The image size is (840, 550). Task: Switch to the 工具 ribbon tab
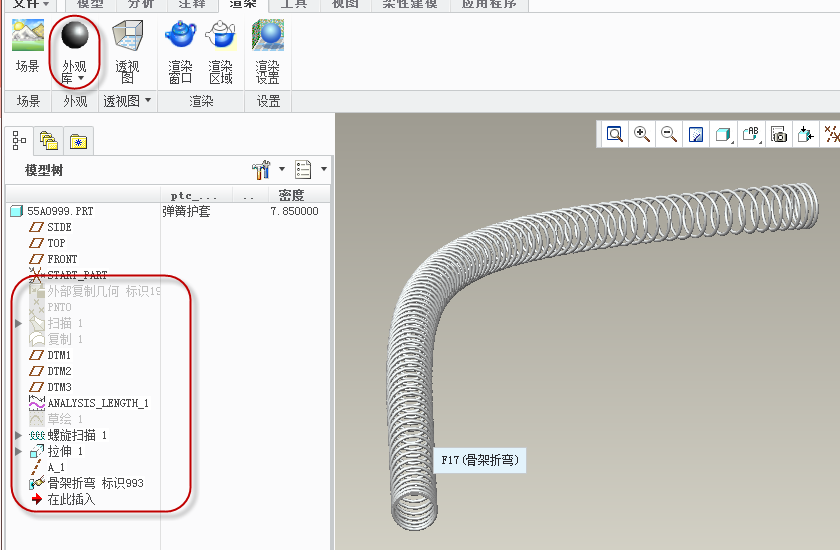(294, 4)
